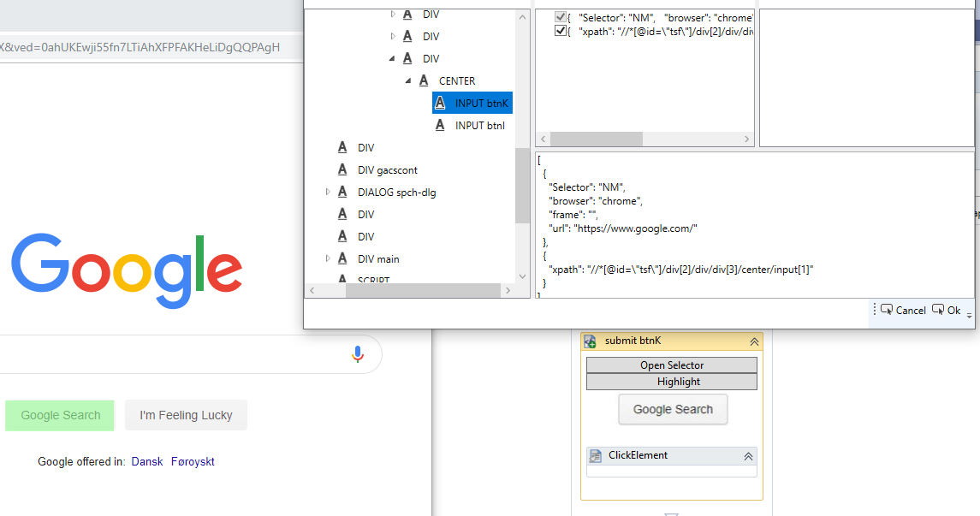Select the DIV main tree item

378,259
